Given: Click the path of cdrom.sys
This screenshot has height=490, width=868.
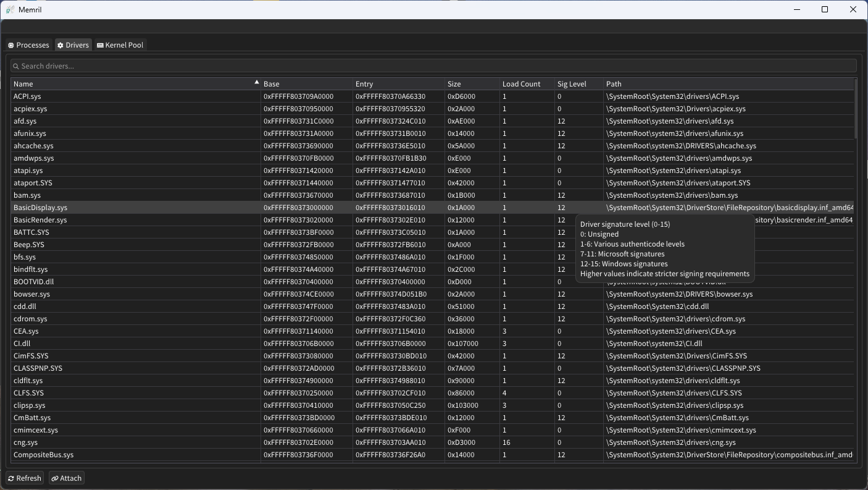Looking at the screenshot, I should 675,319.
